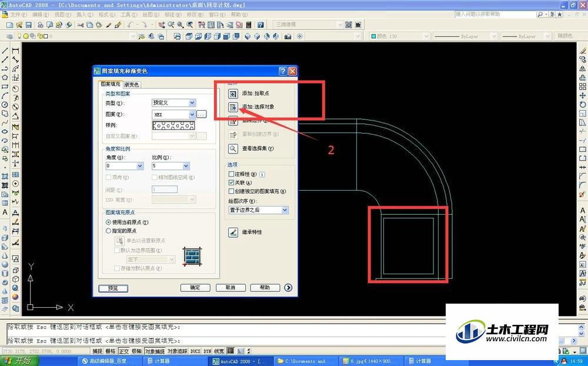Click the Layer Properties Manager icon

(10, 36)
